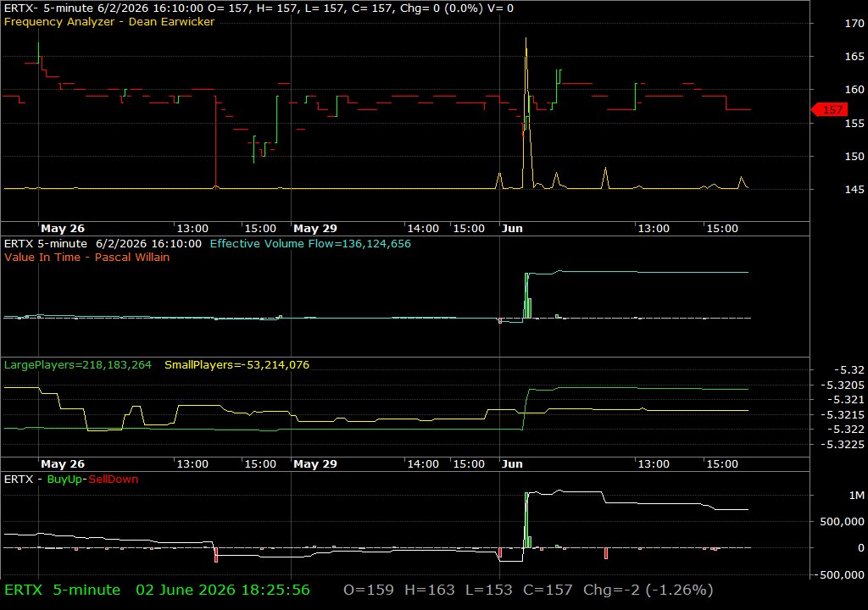Click the -5.32 scale value
Image resolution: width=868 pixels, height=610 pixels.
pyautogui.click(x=849, y=369)
